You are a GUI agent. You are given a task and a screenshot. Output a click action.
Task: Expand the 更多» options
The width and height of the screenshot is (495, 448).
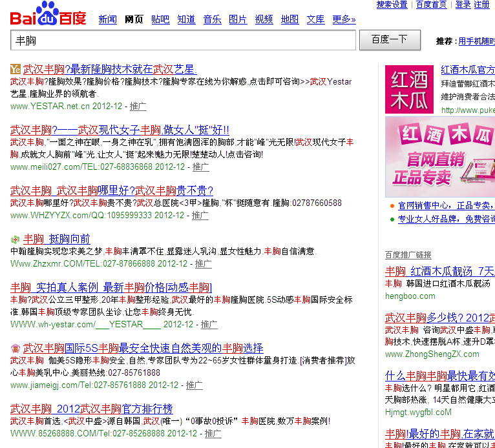coord(344,19)
